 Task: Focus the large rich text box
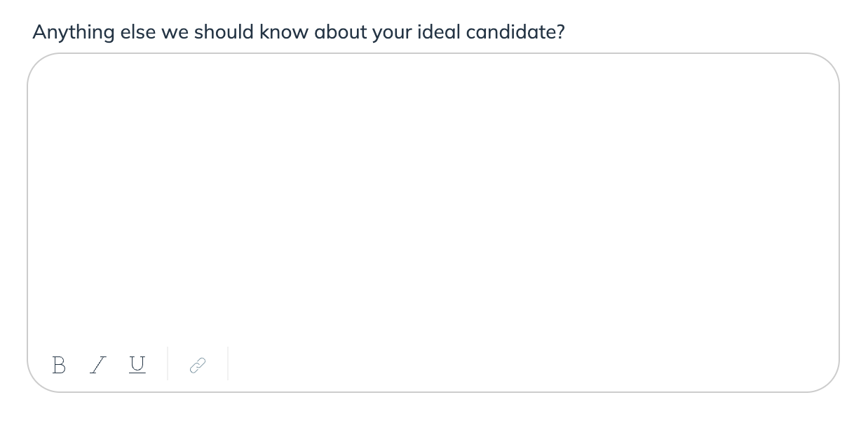(x=433, y=203)
